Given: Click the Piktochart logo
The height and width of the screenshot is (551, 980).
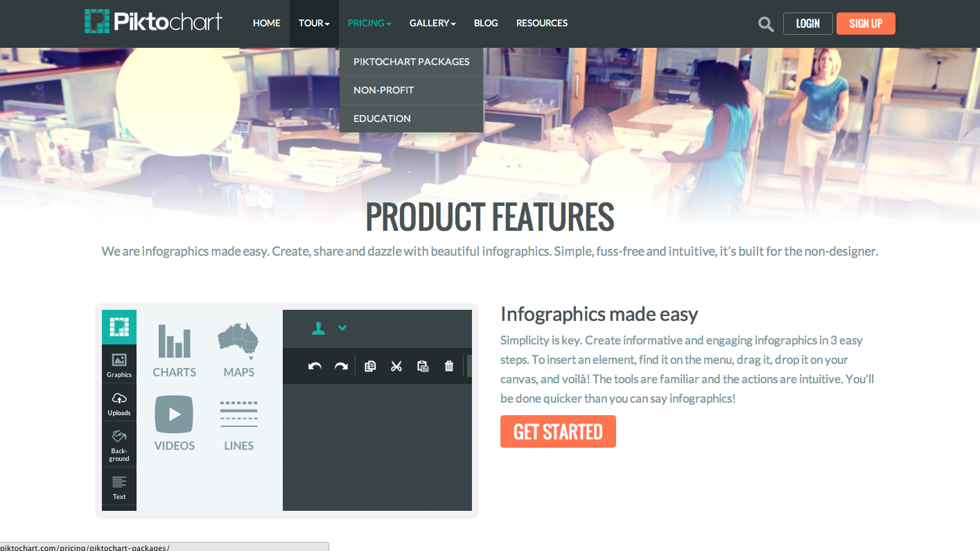Looking at the screenshot, I should [x=153, y=21].
